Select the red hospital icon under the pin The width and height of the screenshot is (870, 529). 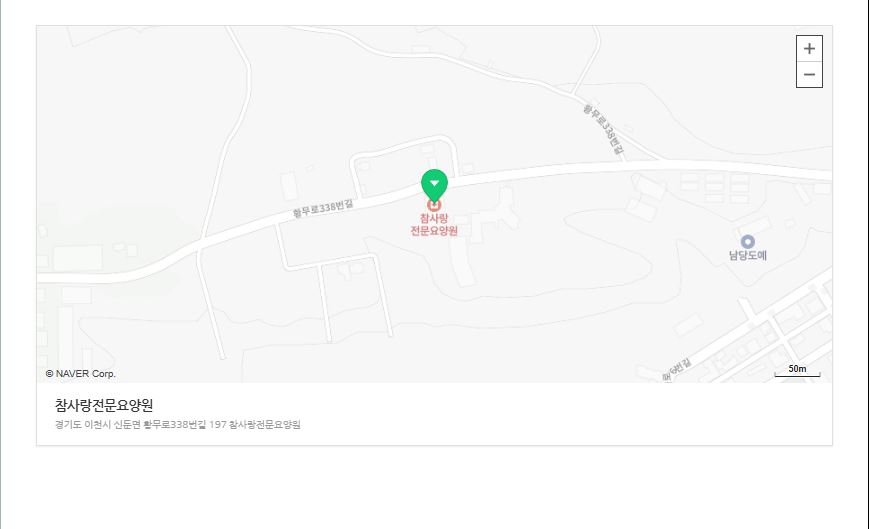(434, 205)
